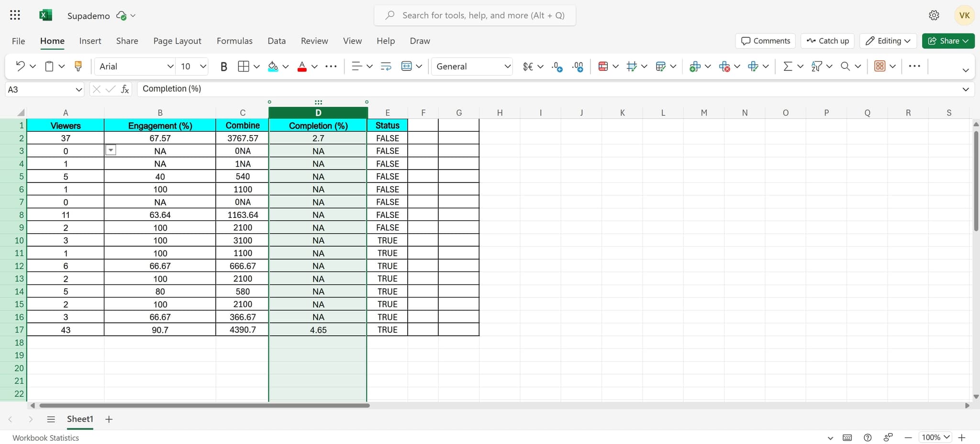Open the Comments panel

pos(765,41)
